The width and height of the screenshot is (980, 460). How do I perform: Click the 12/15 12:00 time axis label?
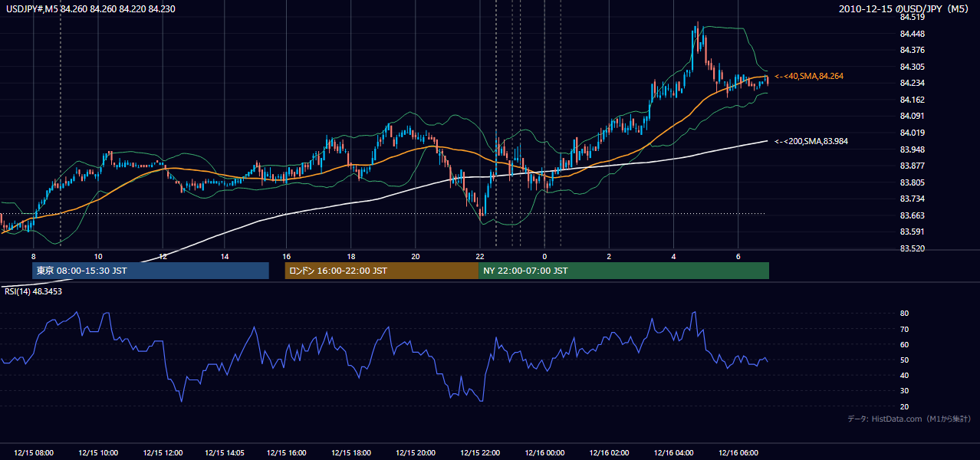pyautogui.click(x=163, y=453)
